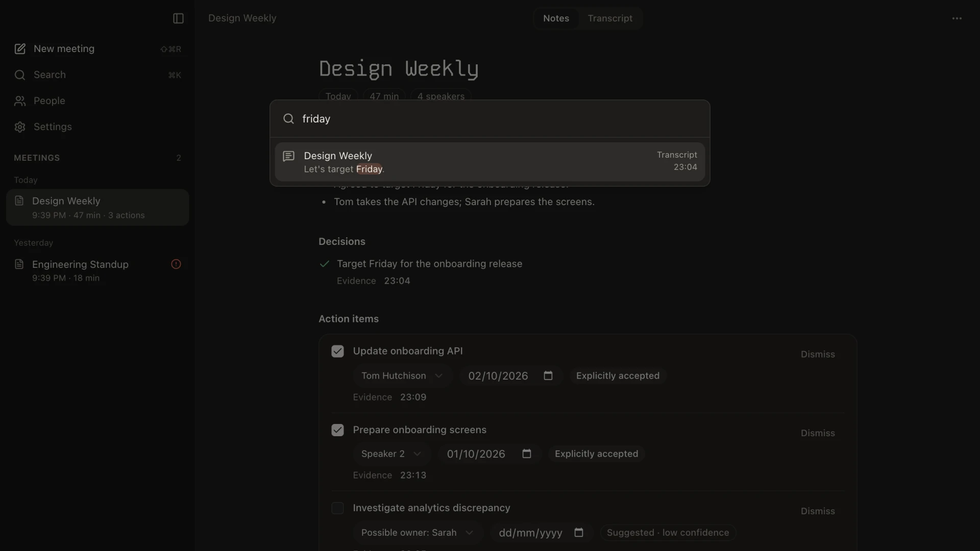Click the search field containing 'friday'

pos(490,118)
